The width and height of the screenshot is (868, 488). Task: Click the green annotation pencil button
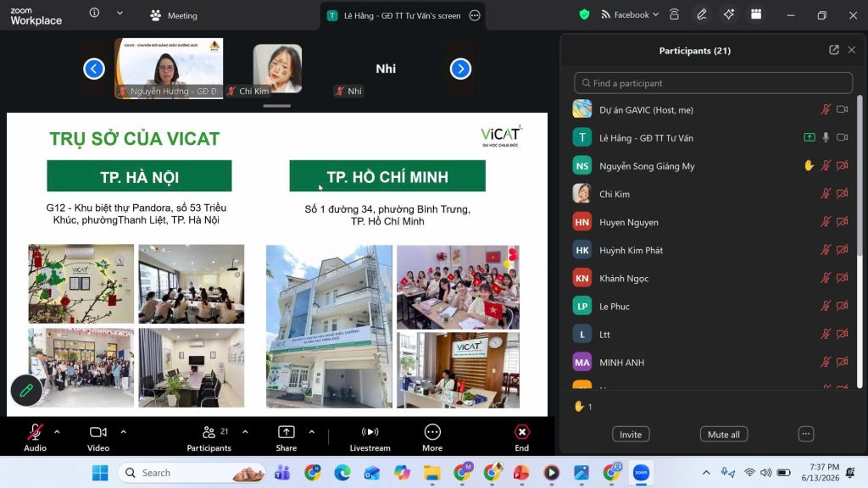(26, 391)
